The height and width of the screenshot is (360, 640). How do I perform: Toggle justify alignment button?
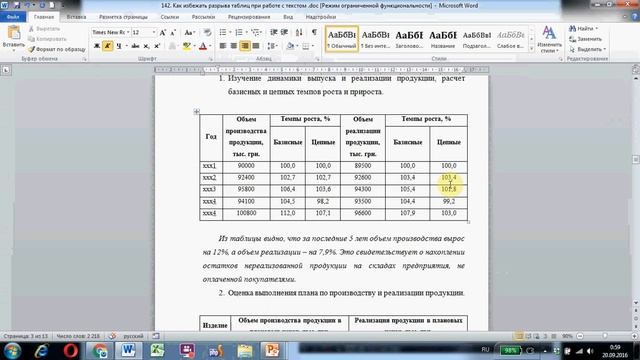point(256,46)
